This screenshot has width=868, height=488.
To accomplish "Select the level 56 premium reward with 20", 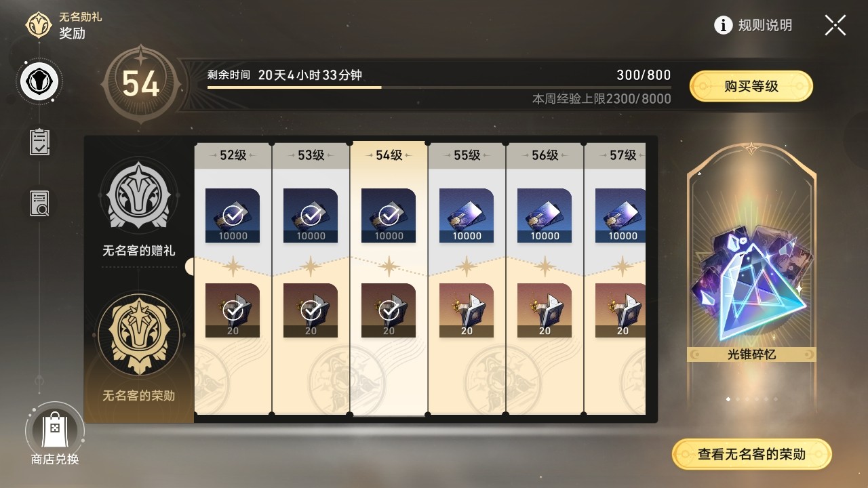I will (545, 310).
